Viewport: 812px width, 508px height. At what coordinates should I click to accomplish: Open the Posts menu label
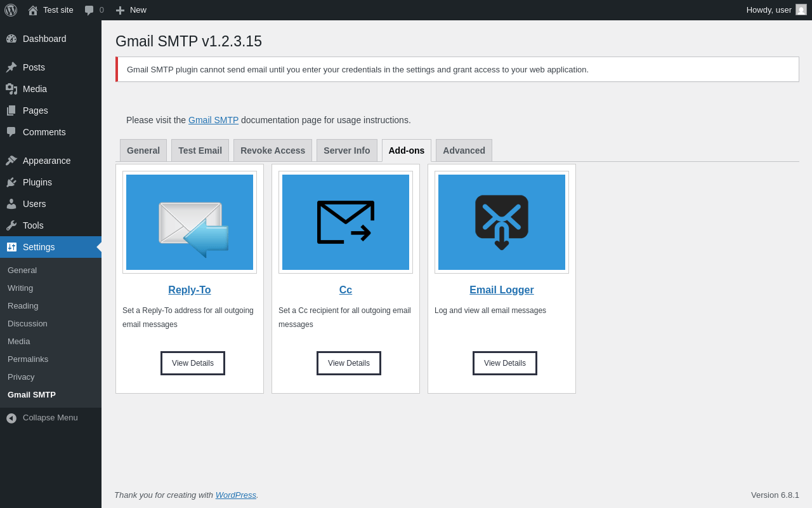point(34,67)
